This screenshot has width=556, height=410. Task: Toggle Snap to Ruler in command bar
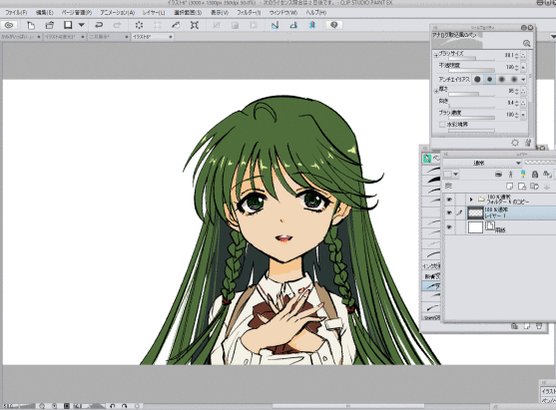pos(275,25)
